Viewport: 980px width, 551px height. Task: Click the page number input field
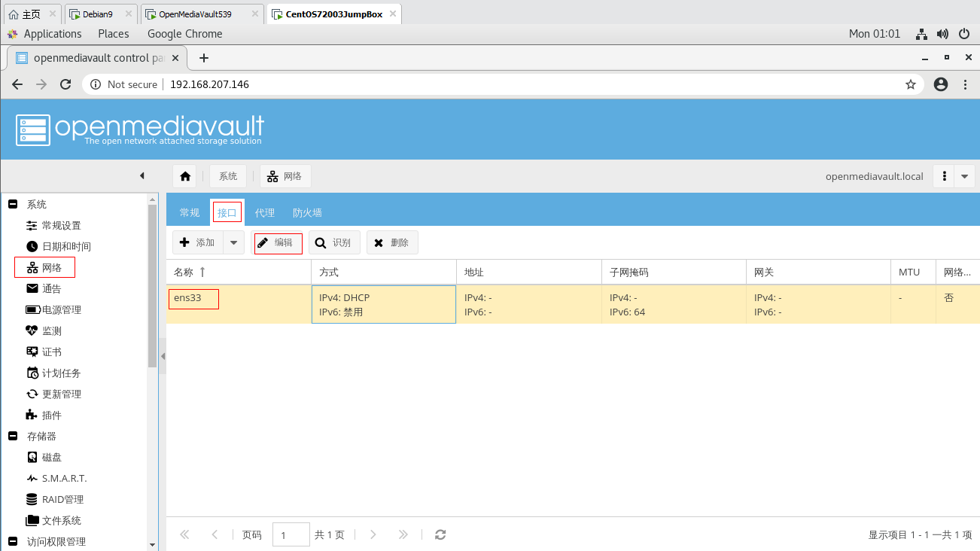[x=291, y=534]
